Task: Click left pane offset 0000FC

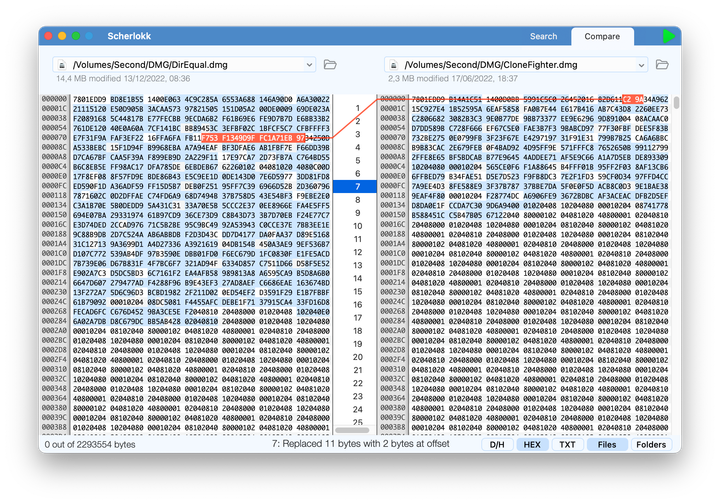Action: click(54, 185)
